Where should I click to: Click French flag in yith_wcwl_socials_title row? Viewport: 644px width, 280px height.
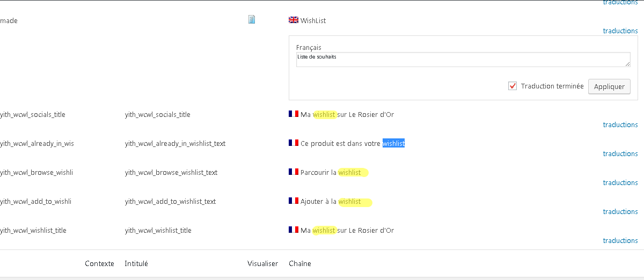pos(294,114)
